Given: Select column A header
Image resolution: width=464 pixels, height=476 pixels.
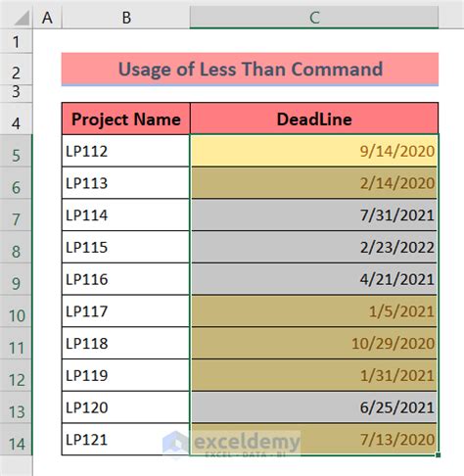Looking at the screenshot, I should click(x=47, y=17).
